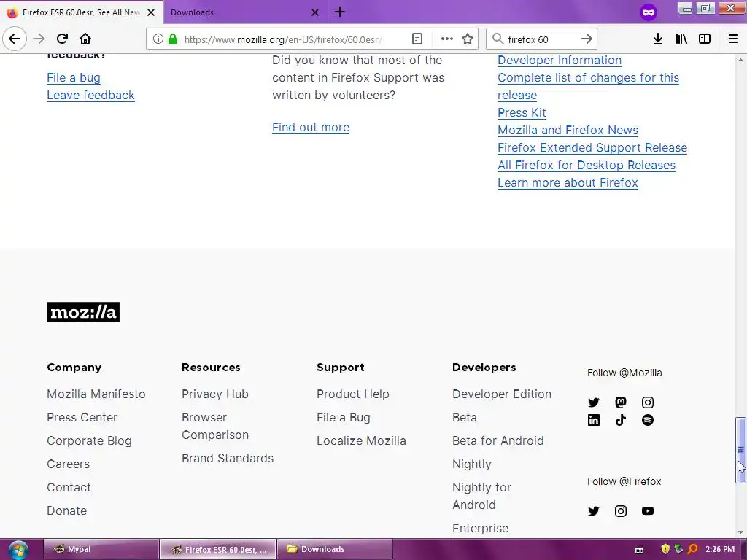
Task: Bookmark this page with star icon
Action: coord(468,39)
